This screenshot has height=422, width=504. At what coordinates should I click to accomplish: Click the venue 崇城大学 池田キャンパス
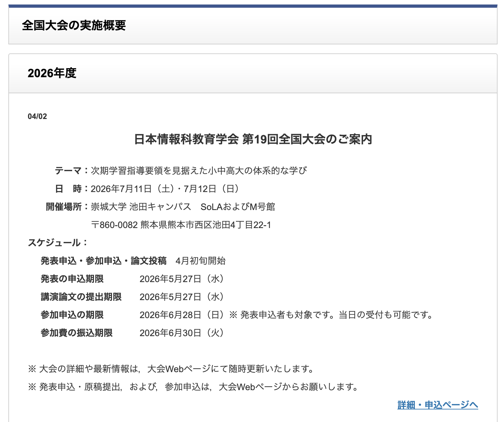(x=141, y=207)
